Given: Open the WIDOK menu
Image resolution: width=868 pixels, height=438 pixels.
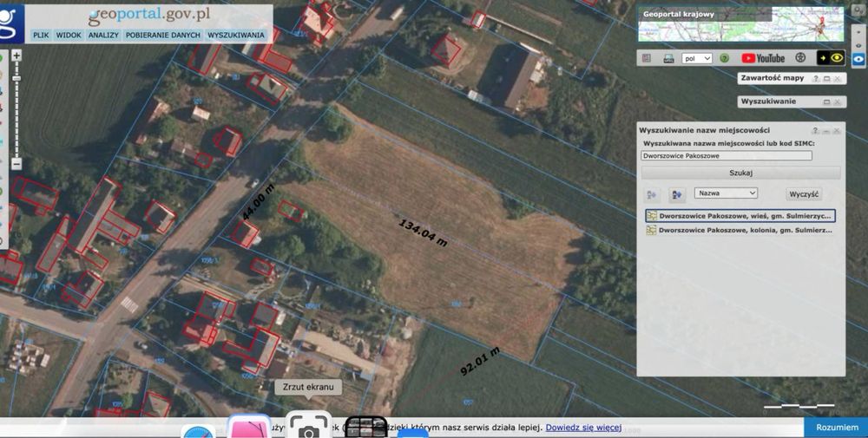Looking at the screenshot, I should pos(69,35).
